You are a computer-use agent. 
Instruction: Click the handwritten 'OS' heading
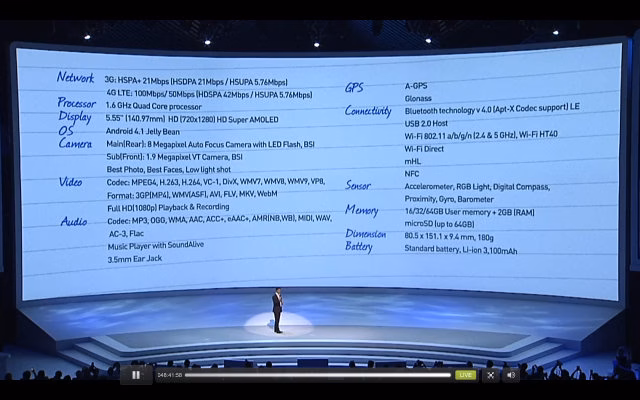pos(66,131)
